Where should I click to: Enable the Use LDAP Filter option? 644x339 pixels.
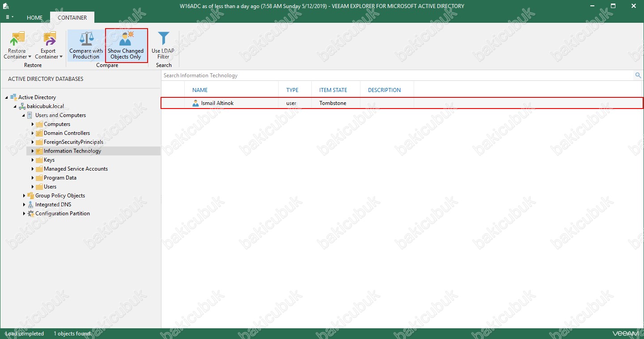[x=163, y=45]
